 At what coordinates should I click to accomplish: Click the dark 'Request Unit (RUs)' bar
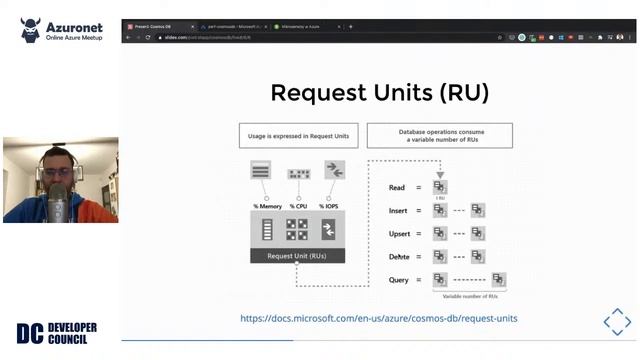coord(298,256)
